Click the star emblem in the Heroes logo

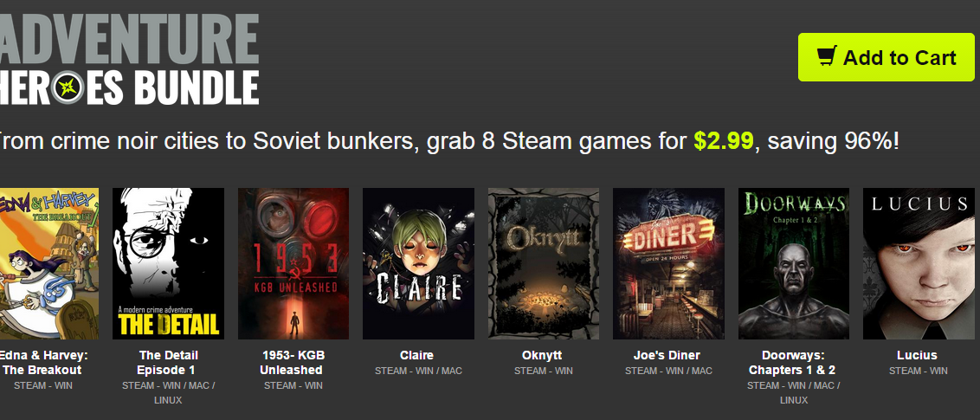(68, 87)
